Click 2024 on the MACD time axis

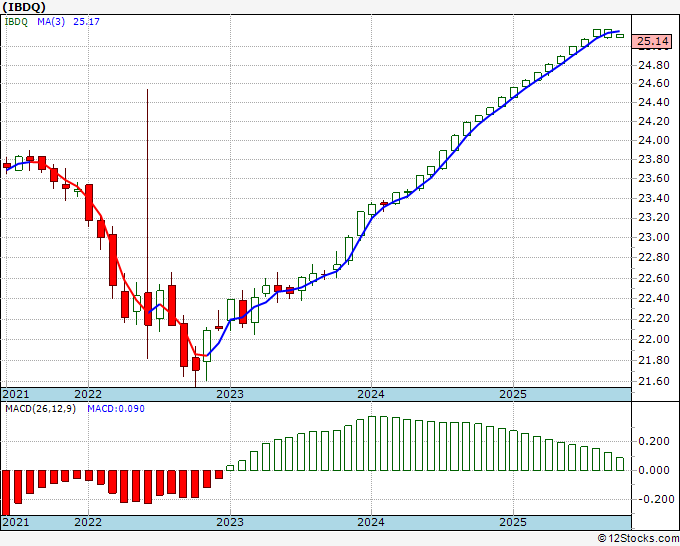point(371,522)
